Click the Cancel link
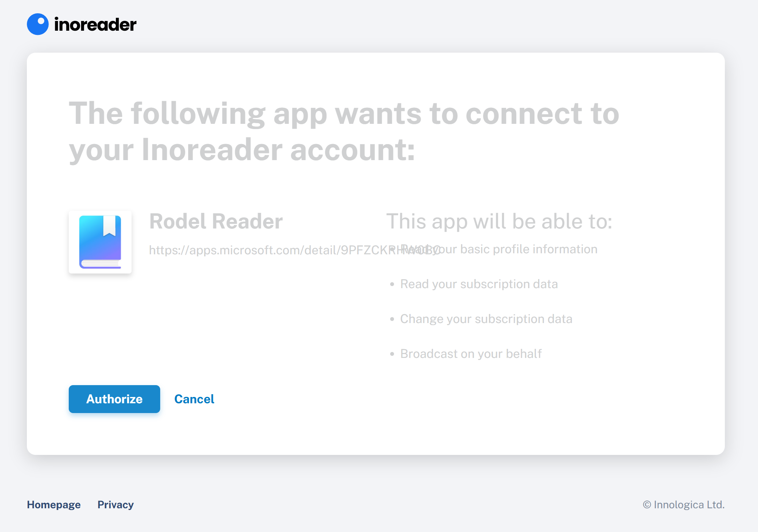Viewport: 758px width, 532px height. [194, 398]
